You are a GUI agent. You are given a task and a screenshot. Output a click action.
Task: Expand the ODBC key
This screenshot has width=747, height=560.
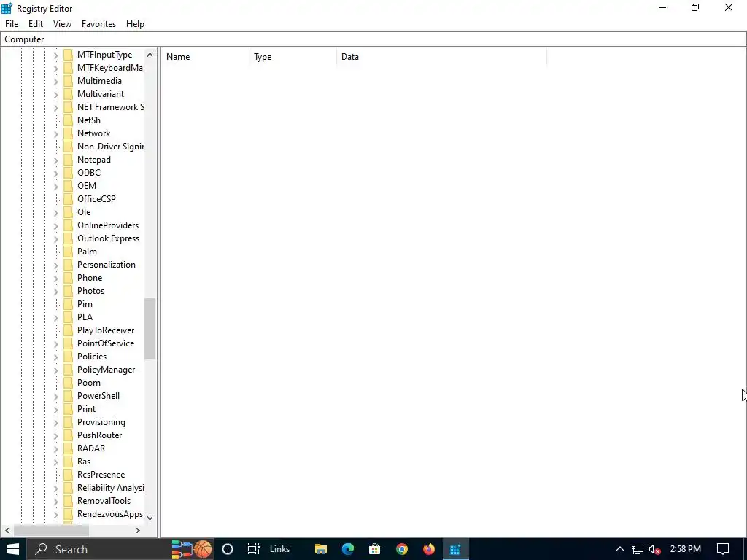coord(55,174)
